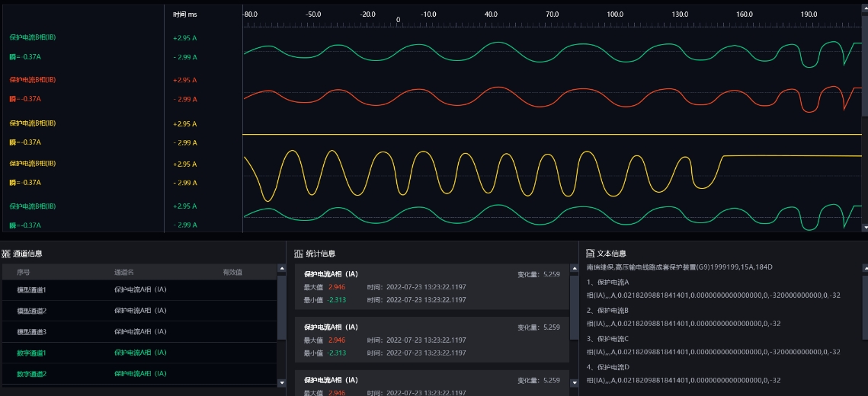868x396 pixels.
Task: Click the 70.0 time axis tick
Action: coord(553,14)
